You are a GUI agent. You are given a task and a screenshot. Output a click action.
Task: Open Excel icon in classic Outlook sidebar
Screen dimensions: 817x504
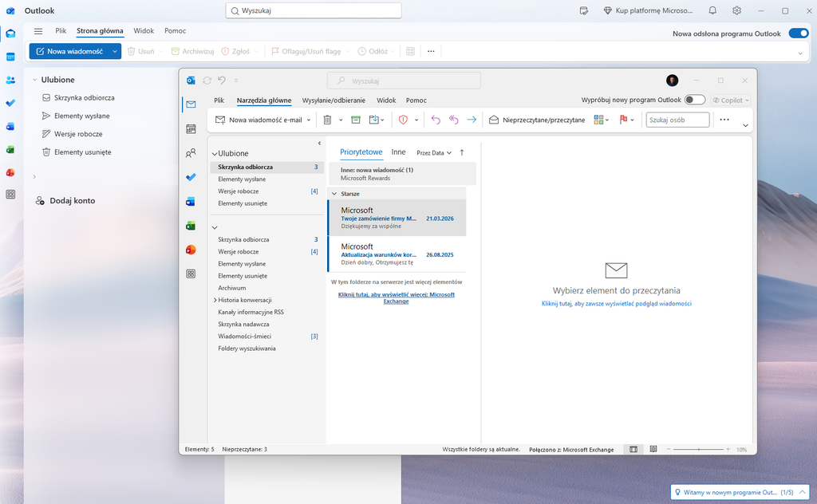[191, 226]
